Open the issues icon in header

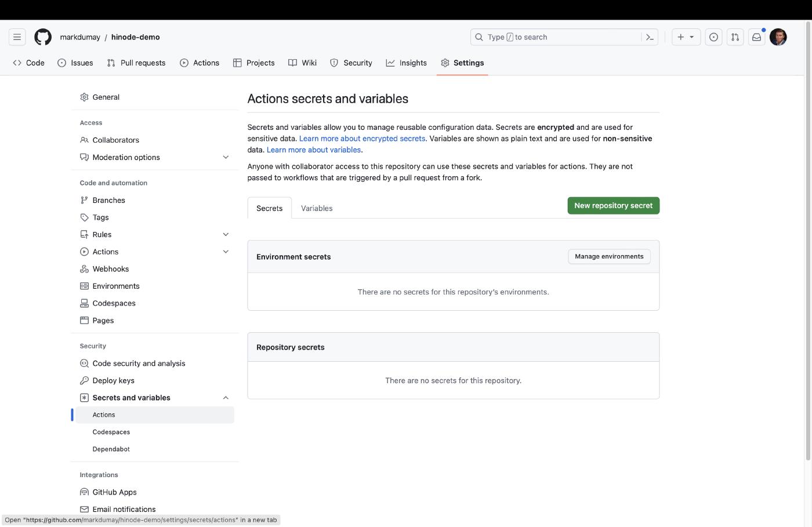point(713,37)
